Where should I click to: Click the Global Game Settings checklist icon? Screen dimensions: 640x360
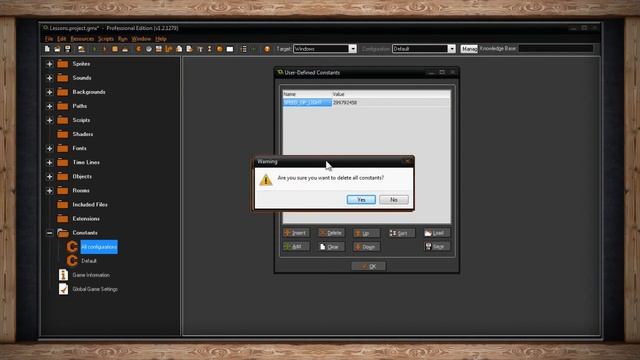point(63,289)
